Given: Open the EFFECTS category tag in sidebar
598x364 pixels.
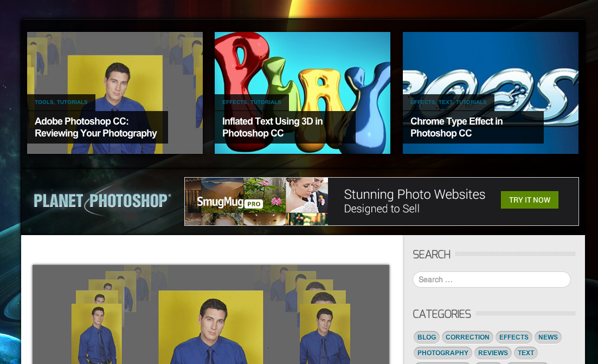Looking at the screenshot, I should (x=514, y=337).
